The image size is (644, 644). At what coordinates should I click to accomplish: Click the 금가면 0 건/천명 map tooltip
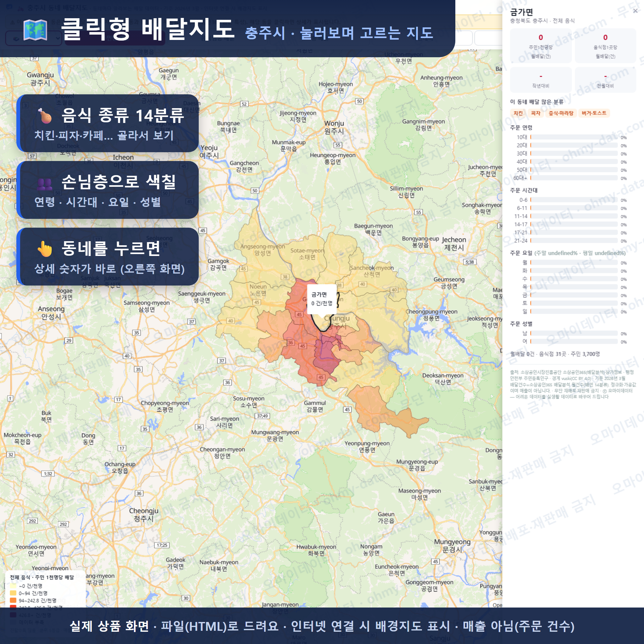point(322,299)
